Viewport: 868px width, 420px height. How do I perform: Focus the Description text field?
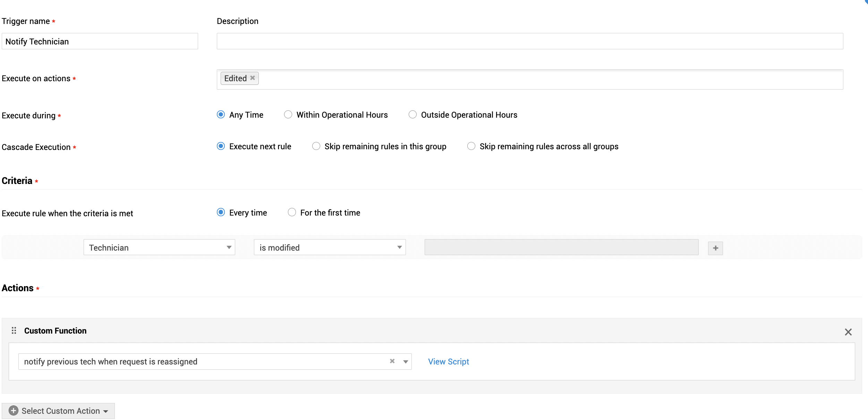point(529,42)
